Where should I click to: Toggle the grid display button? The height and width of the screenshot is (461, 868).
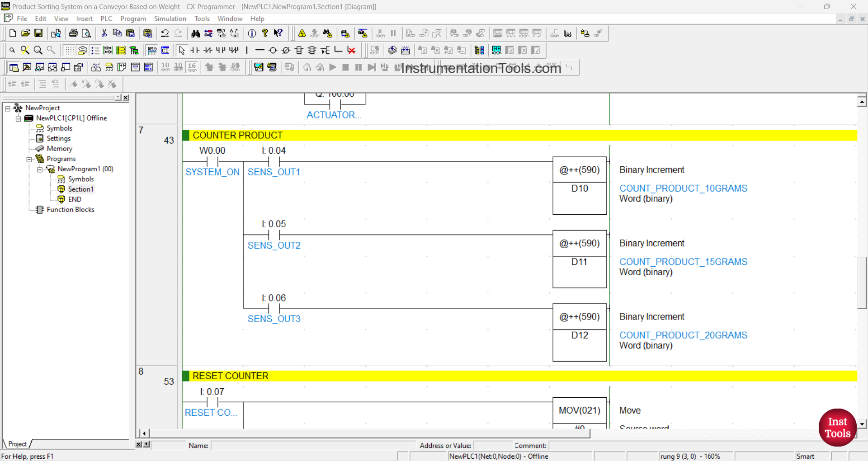point(69,50)
